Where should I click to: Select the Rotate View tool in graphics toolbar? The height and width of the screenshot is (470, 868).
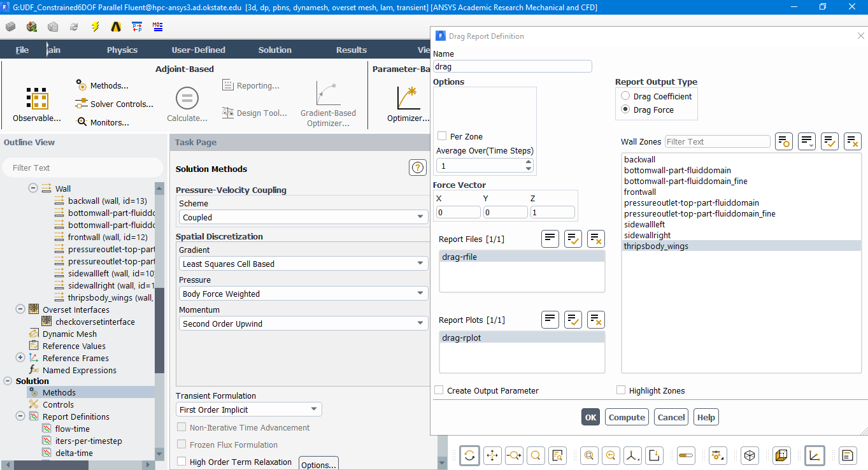pyautogui.click(x=469, y=455)
